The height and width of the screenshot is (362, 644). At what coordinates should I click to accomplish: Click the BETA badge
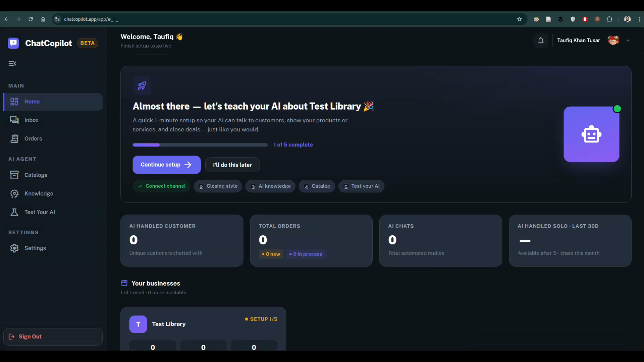click(88, 43)
